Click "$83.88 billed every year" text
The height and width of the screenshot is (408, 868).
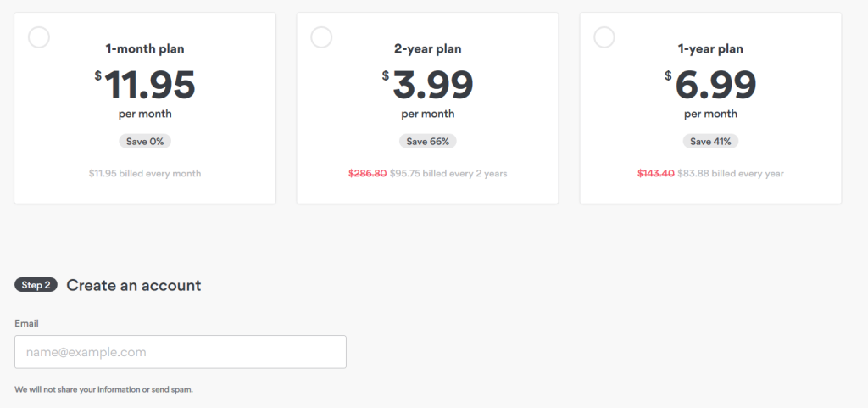tap(731, 173)
